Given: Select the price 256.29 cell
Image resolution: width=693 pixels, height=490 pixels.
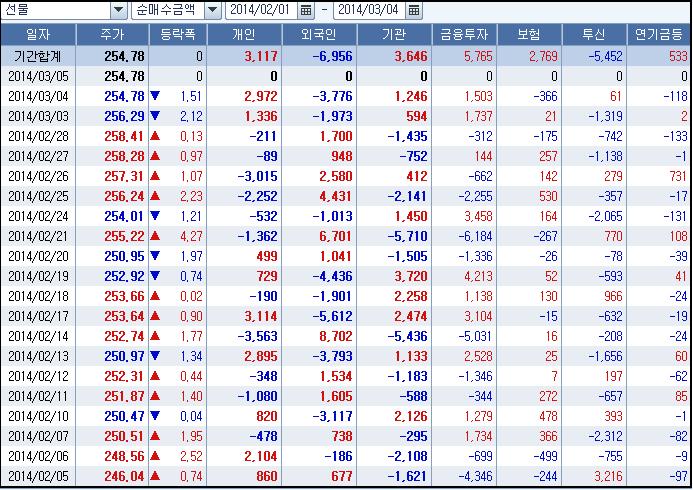Looking at the screenshot, I should click(x=124, y=116).
